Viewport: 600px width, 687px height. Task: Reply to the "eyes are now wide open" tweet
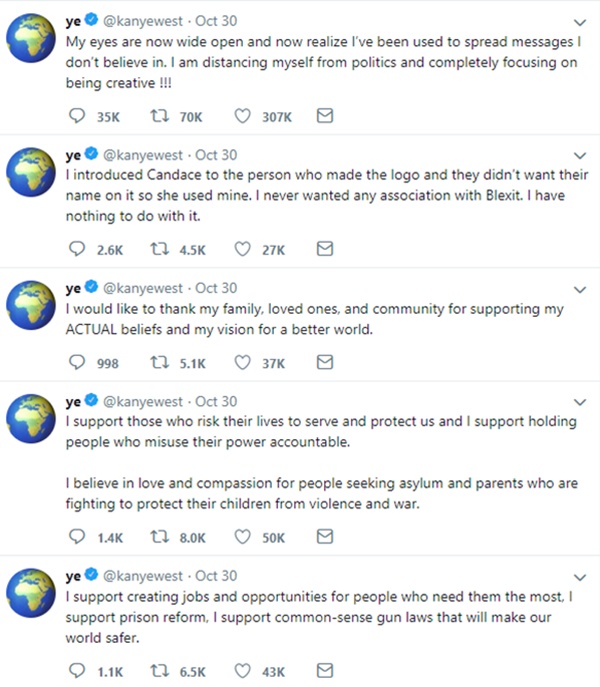[x=79, y=117]
